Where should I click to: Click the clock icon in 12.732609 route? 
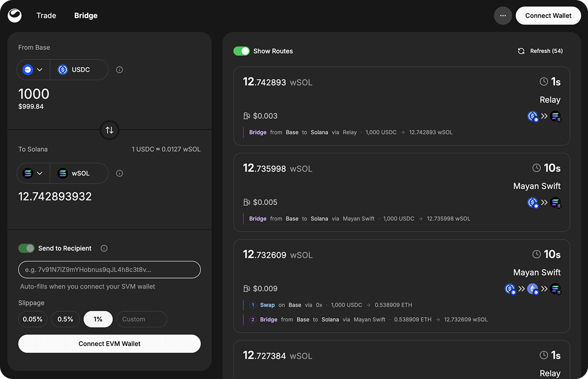tap(536, 254)
